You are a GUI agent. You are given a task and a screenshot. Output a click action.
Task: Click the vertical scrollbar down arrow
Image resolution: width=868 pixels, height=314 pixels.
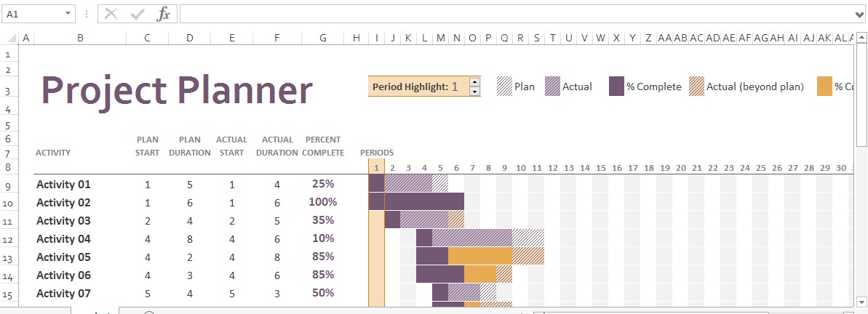coord(861,302)
